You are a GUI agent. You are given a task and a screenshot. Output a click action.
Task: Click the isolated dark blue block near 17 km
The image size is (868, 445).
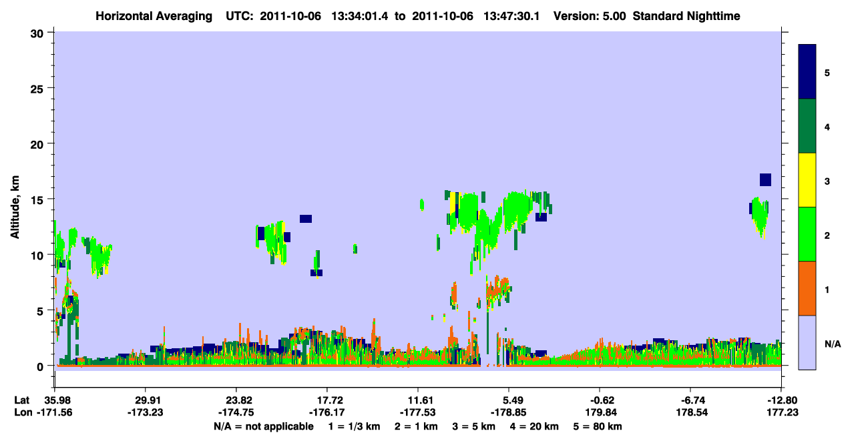pyautogui.click(x=765, y=179)
